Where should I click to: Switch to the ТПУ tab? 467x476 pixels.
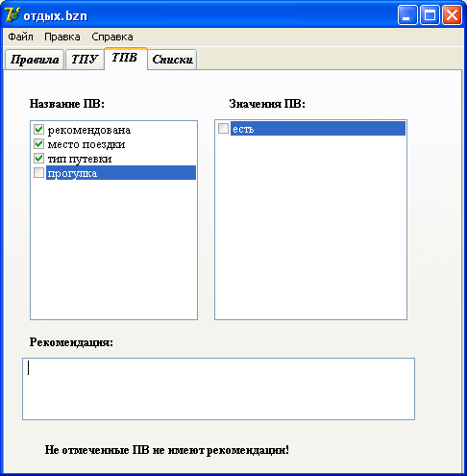coord(85,60)
